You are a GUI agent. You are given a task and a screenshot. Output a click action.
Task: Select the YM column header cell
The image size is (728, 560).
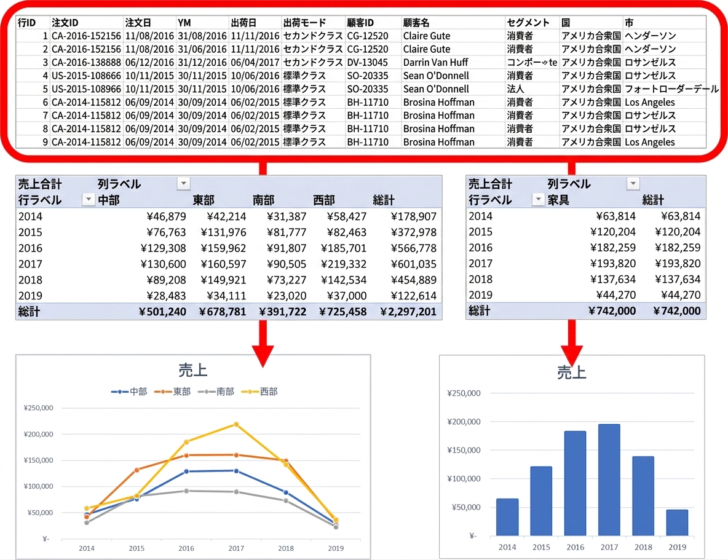202,23
